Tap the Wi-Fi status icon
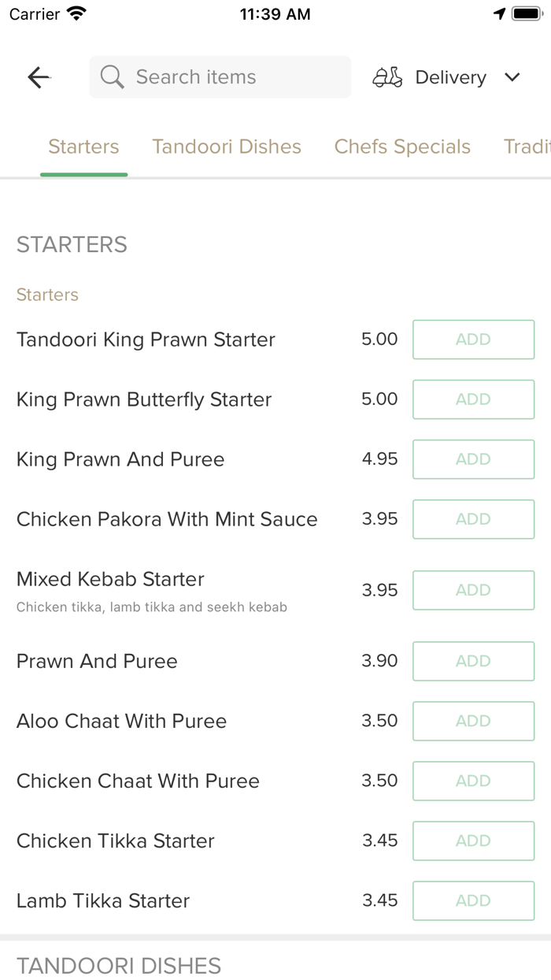 point(76,14)
